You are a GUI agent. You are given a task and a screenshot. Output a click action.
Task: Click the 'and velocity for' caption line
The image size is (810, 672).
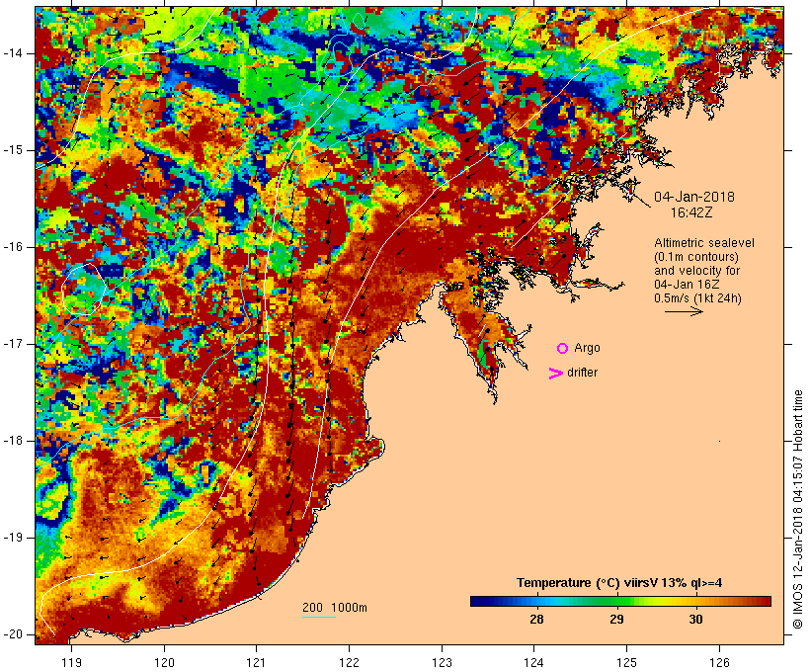point(696,271)
